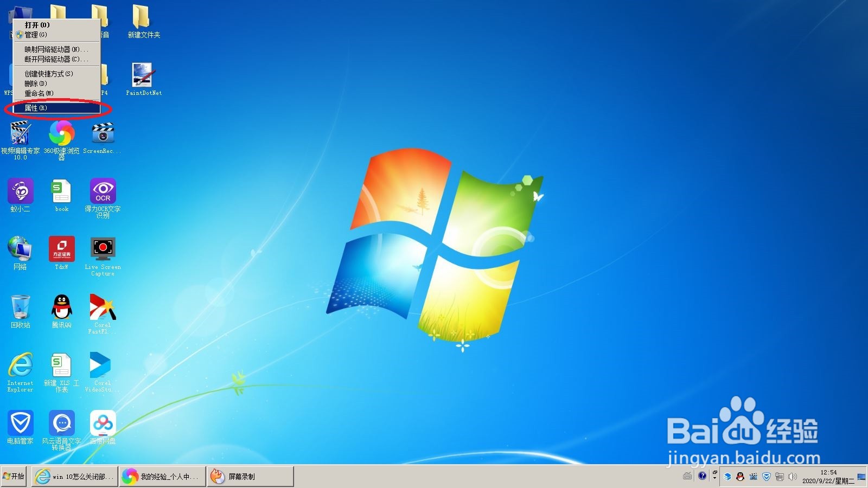Image resolution: width=868 pixels, height=488 pixels.
Task: Select 断开网络驱动器(C) menu entry
Action: [x=56, y=59]
